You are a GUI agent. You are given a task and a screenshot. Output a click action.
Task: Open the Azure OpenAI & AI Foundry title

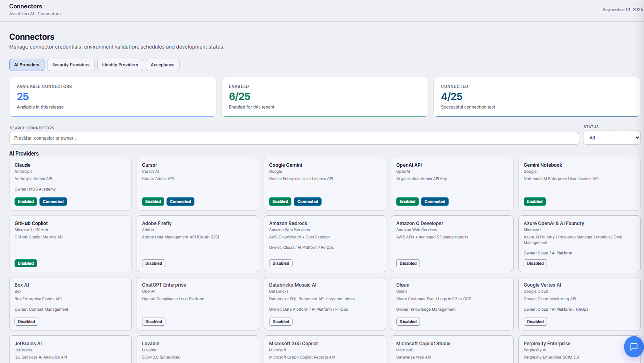coord(554,223)
